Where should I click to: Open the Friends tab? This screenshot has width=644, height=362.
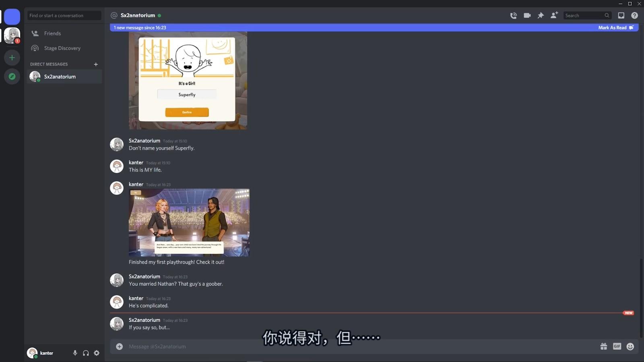click(x=64, y=33)
